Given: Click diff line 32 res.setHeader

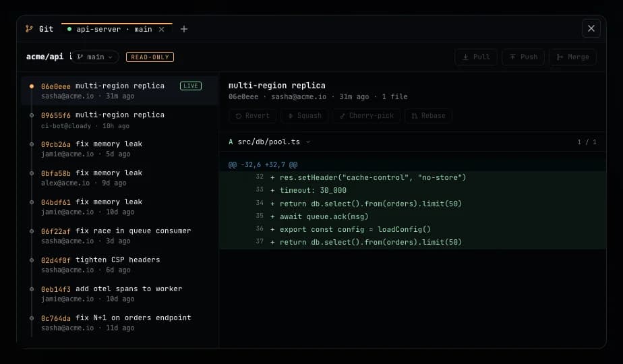Looking at the screenshot, I should click(x=413, y=178).
